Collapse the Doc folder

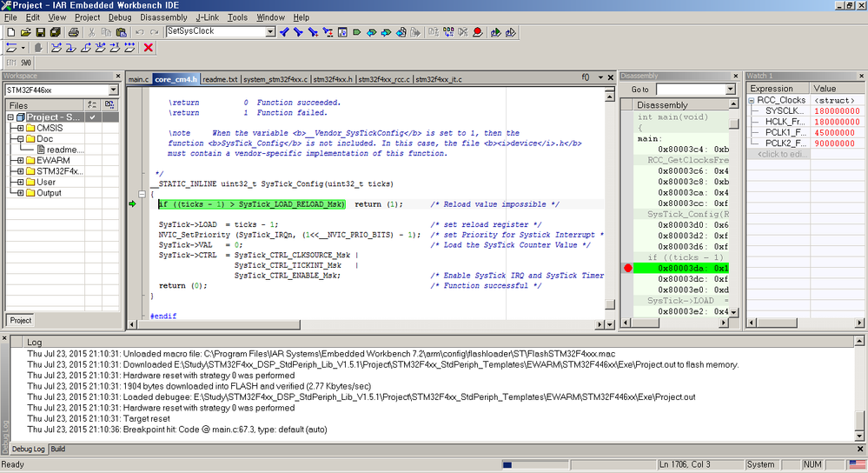(x=21, y=139)
